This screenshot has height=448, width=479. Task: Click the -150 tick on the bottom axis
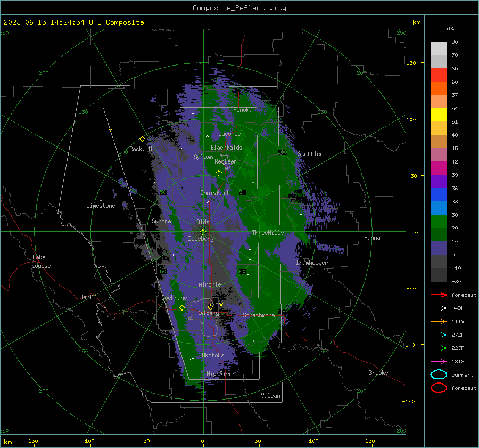point(31,441)
